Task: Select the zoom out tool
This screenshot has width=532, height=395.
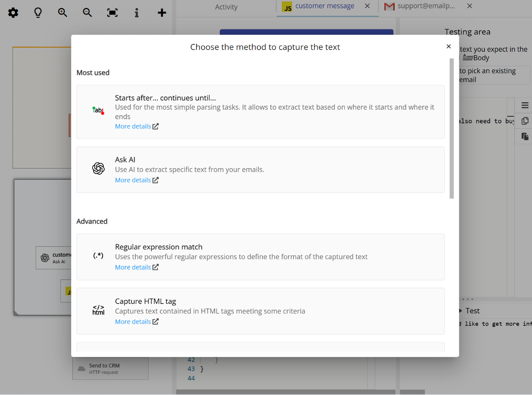Action: [87, 12]
